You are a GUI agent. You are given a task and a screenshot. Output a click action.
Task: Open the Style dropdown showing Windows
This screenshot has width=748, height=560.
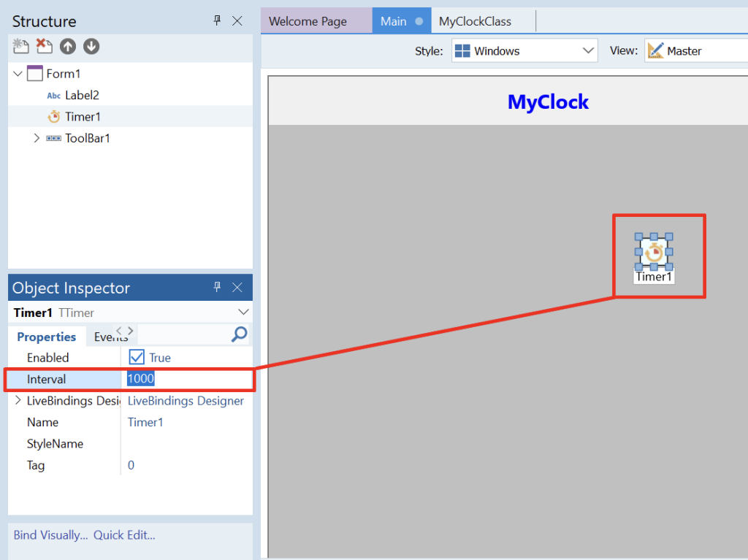(524, 50)
